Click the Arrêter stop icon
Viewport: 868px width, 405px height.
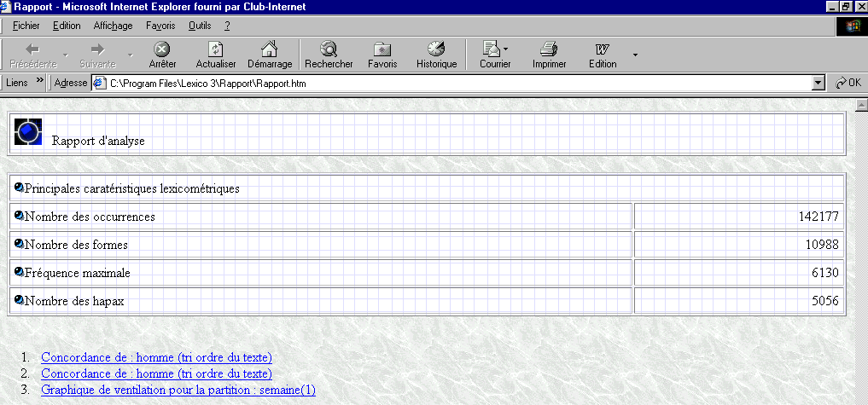tap(162, 49)
